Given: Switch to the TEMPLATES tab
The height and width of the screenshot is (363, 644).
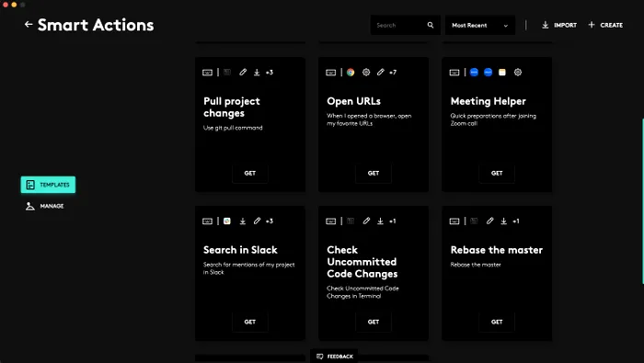Looking at the screenshot, I should pos(48,185).
